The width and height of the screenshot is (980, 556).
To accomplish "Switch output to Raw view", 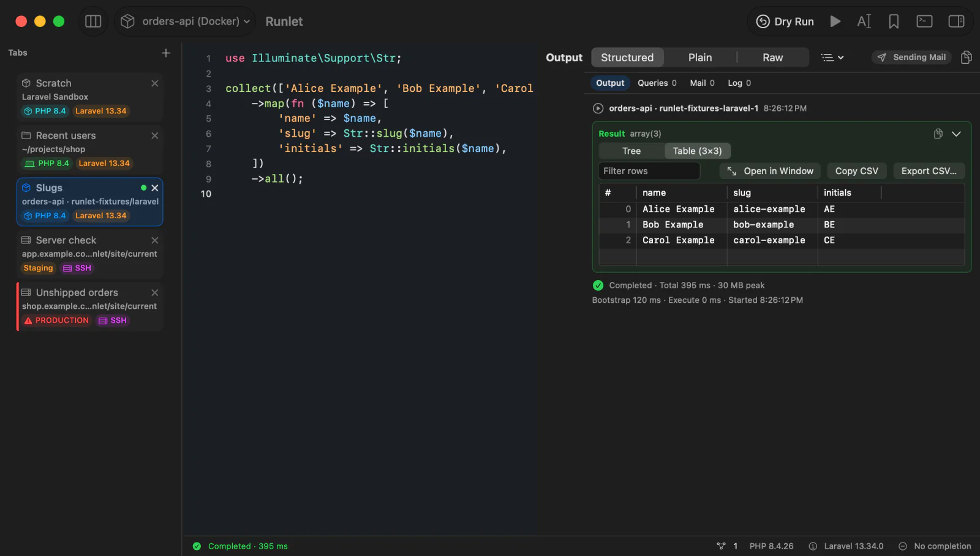I will (773, 58).
